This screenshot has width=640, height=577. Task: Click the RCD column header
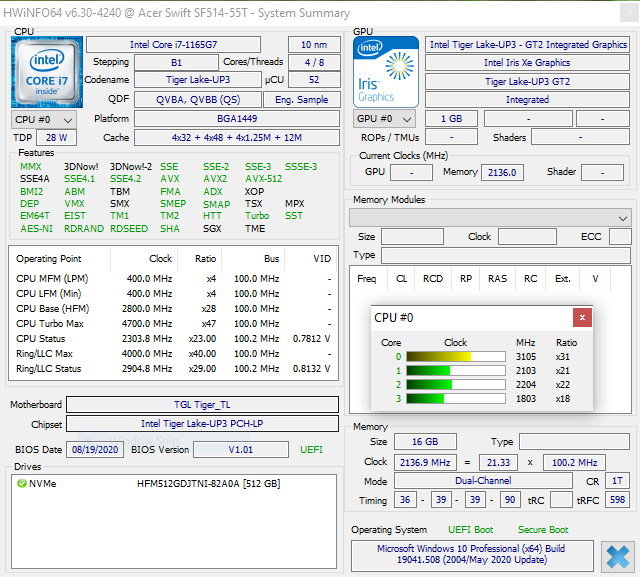432,279
